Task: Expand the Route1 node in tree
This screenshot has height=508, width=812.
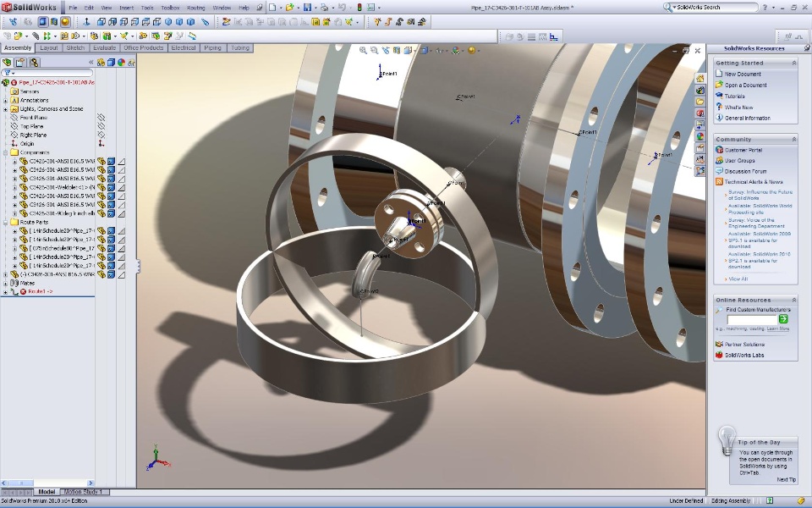Action: pos(6,292)
